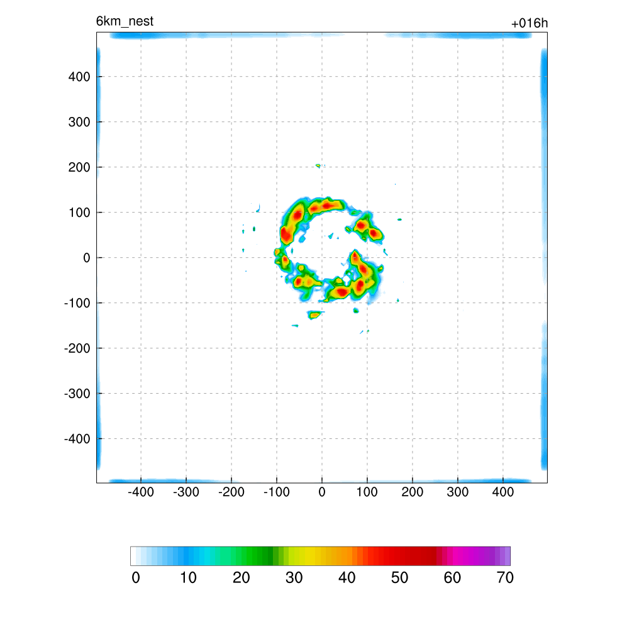This screenshot has height=644, width=644.
Task: Select the y-axis tick label "200"
Action: [79, 167]
